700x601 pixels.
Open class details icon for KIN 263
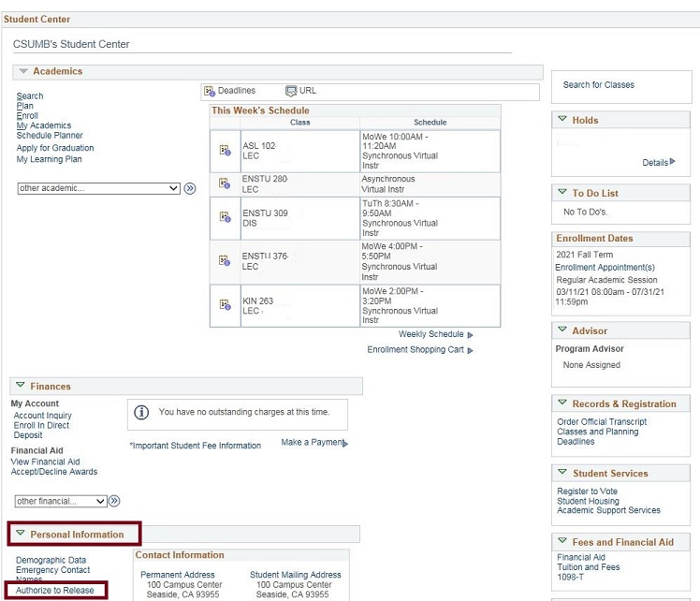pyautogui.click(x=225, y=305)
